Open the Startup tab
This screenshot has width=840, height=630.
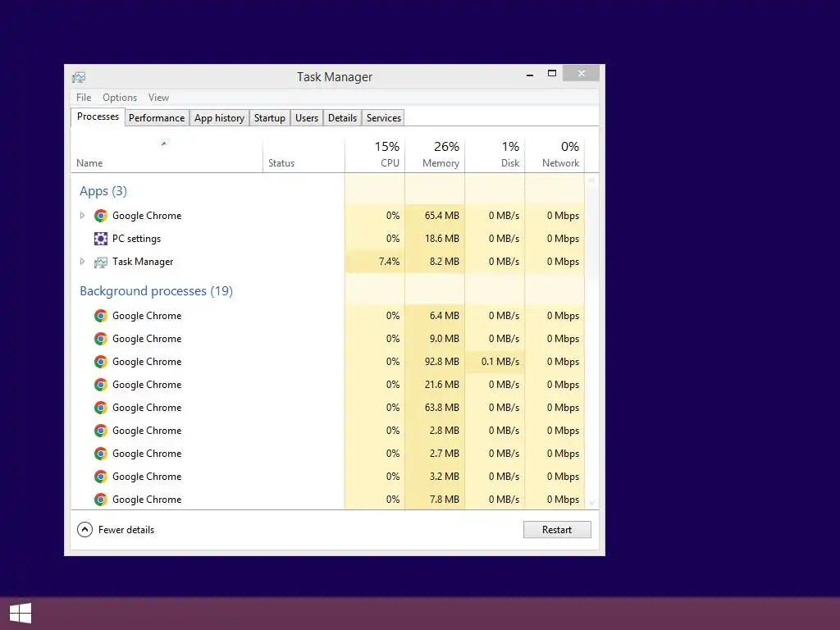point(269,118)
